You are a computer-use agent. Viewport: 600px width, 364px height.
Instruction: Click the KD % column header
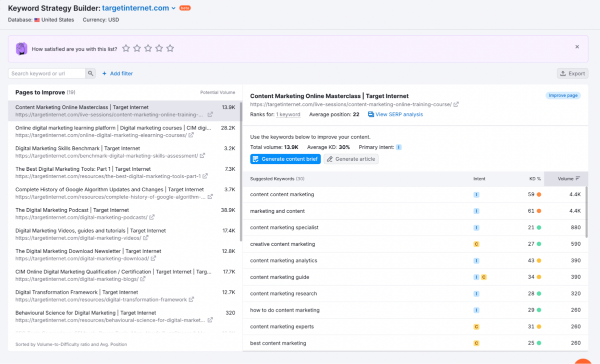535,179
